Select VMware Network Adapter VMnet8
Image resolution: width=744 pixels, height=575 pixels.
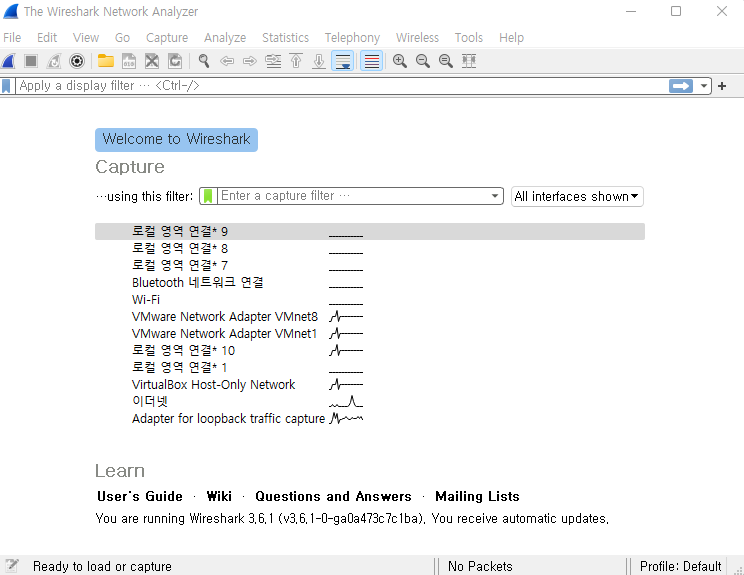tap(370, 317)
